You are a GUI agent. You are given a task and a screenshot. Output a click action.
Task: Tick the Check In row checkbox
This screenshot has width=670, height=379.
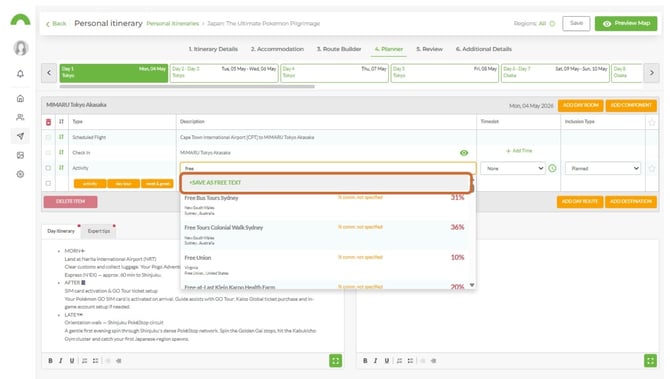(48, 153)
